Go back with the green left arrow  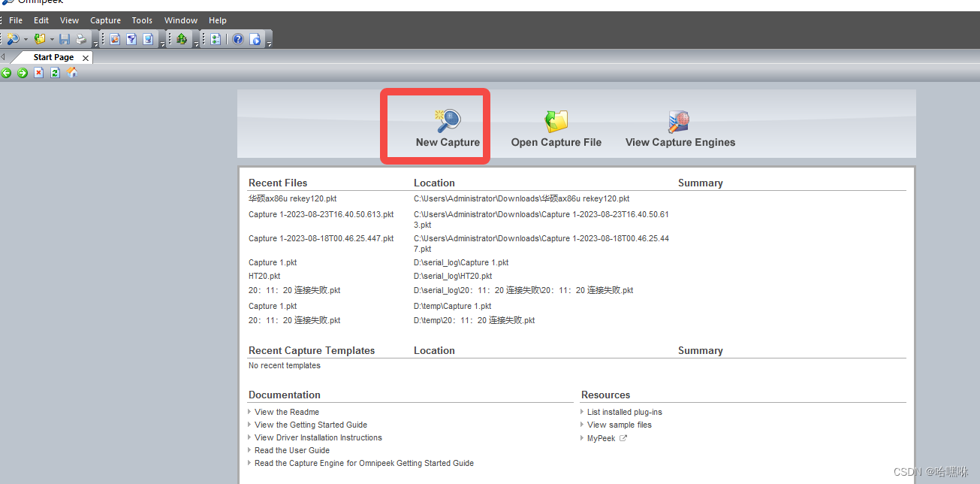click(x=6, y=73)
